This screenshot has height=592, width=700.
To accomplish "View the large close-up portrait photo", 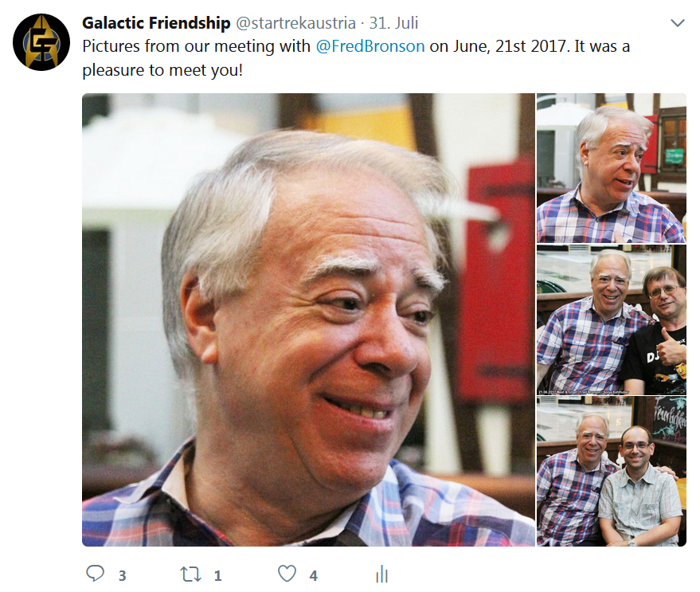I will click(308, 320).
